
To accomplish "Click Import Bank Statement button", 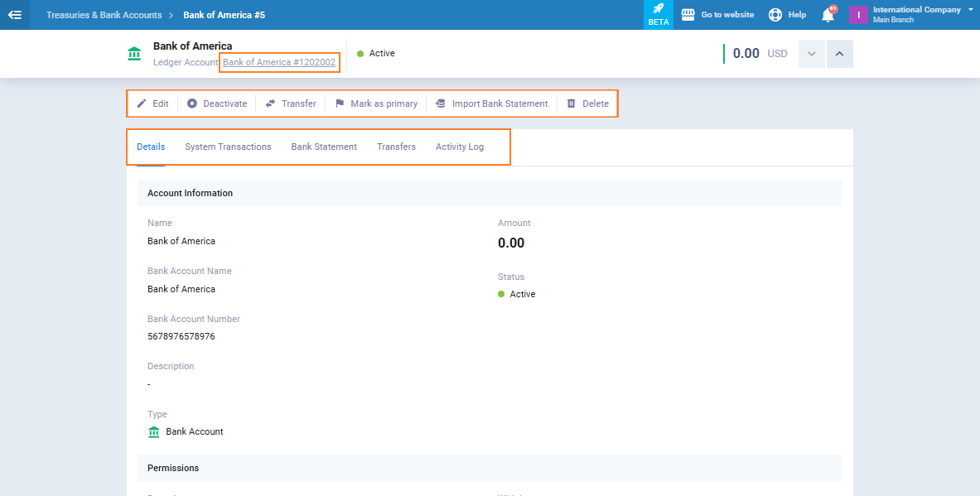I will (492, 104).
